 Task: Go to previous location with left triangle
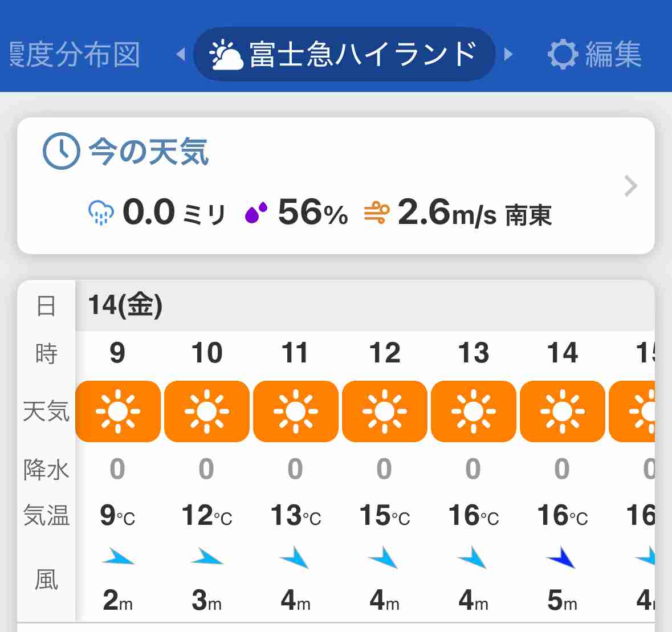coord(181,54)
